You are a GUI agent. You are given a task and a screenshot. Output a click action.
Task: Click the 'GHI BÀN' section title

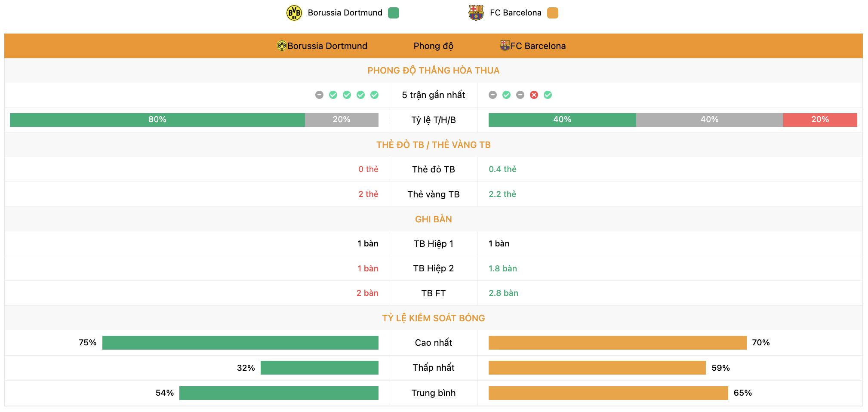pos(434,219)
